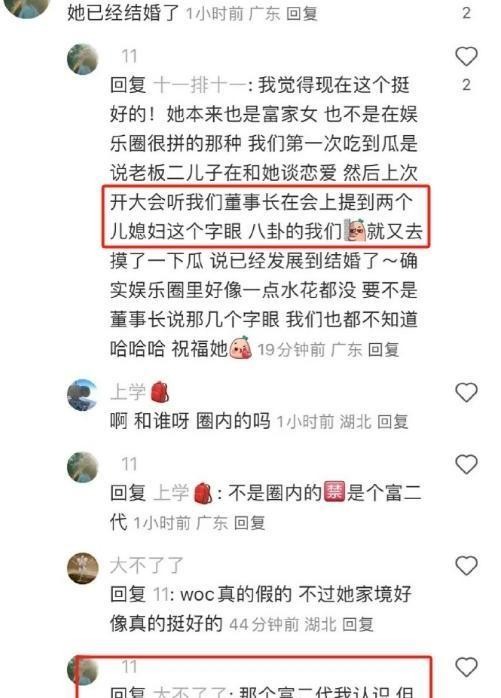Screen dimensions: 501x698
Task: Reply to 上学's comment 圈内的吗
Action: click(392, 422)
